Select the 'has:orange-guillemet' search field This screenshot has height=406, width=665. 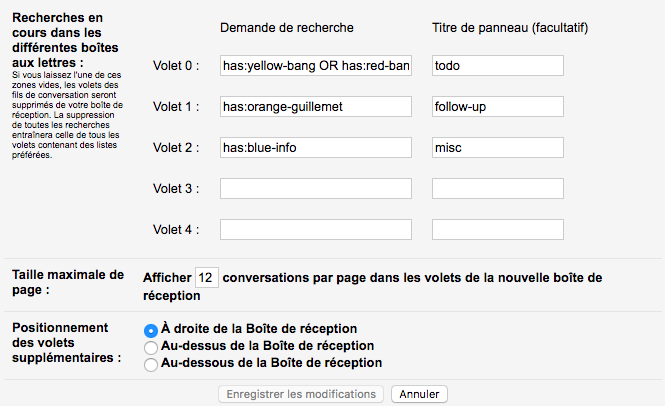pyautogui.click(x=316, y=106)
